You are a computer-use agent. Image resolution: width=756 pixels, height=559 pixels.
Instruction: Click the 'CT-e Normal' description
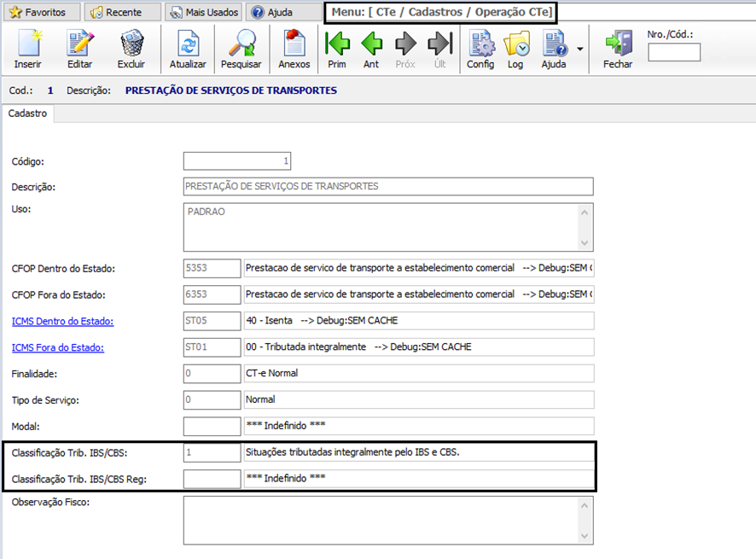272,373
